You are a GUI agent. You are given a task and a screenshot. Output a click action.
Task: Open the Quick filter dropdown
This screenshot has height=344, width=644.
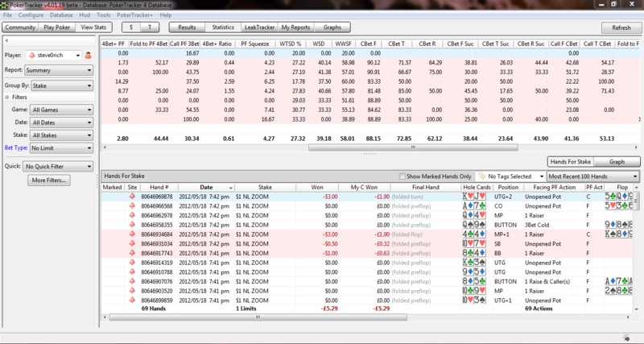coord(58,167)
